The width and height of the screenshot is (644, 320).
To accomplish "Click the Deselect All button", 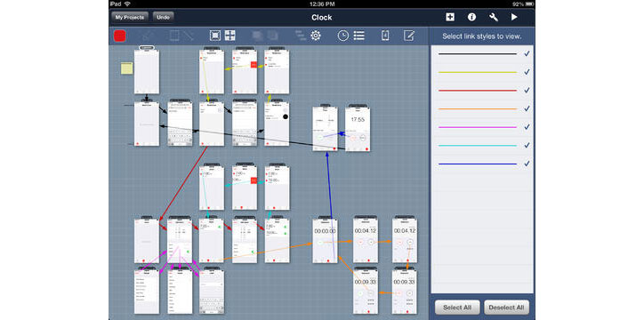I will click(x=506, y=308).
